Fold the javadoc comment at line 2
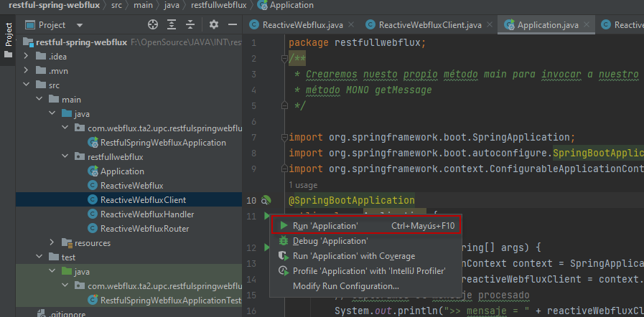The image size is (644, 317). [284, 59]
